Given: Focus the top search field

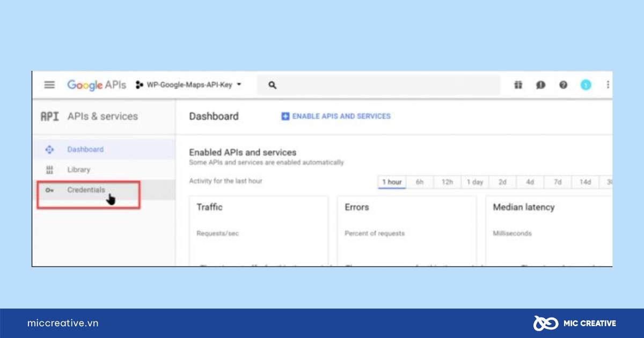Looking at the screenshot, I should tap(378, 85).
